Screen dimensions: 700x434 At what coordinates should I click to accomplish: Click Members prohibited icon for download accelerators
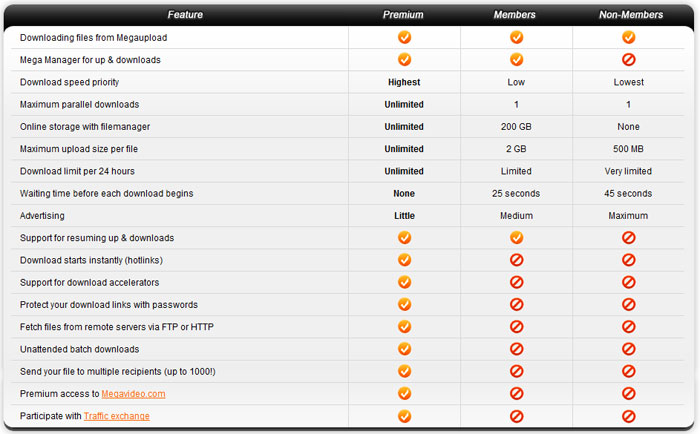[517, 282]
